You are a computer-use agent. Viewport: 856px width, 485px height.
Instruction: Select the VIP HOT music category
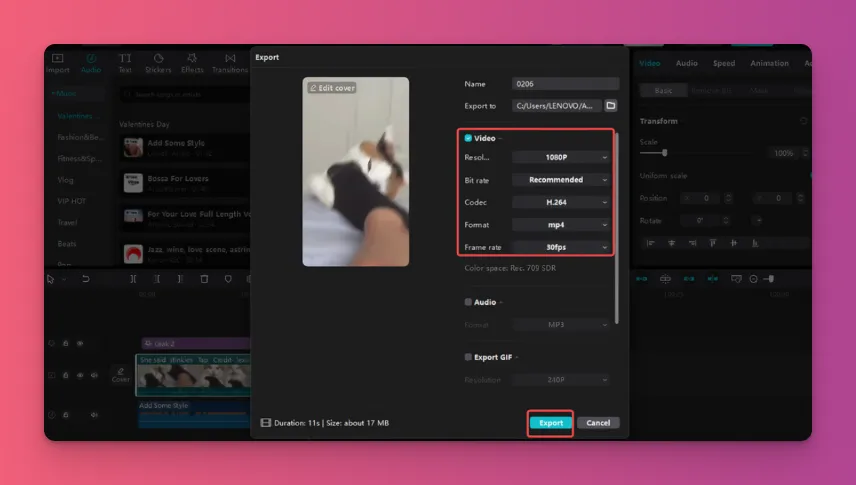click(72, 201)
